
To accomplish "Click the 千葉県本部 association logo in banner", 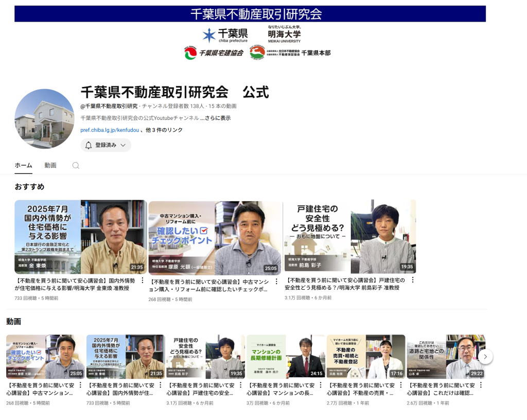I will point(290,52).
